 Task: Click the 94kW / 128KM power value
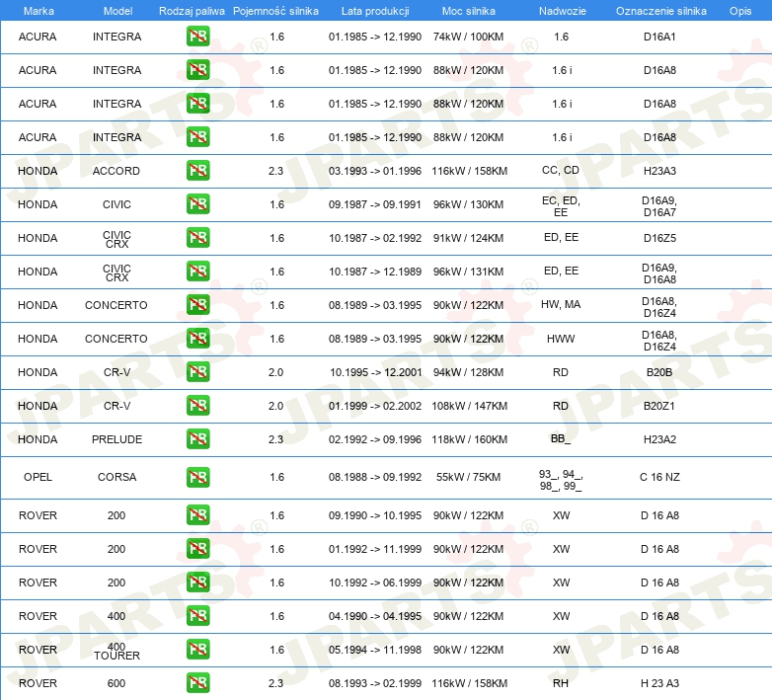[x=468, y=372]
